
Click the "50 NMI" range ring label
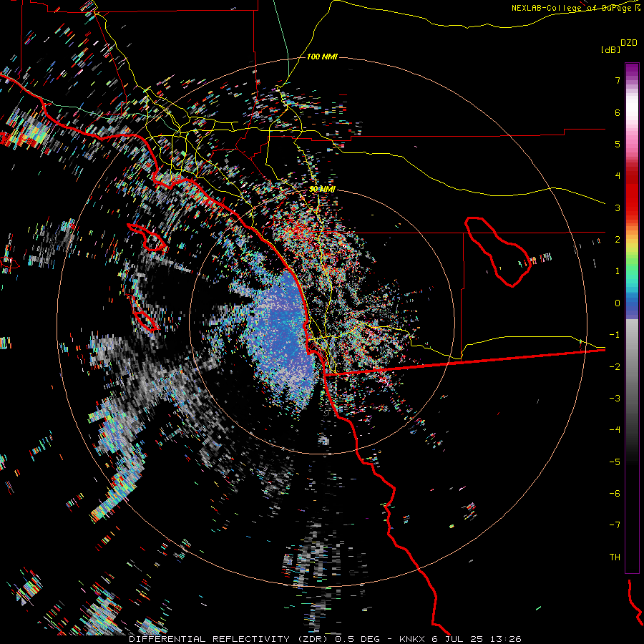322,189
